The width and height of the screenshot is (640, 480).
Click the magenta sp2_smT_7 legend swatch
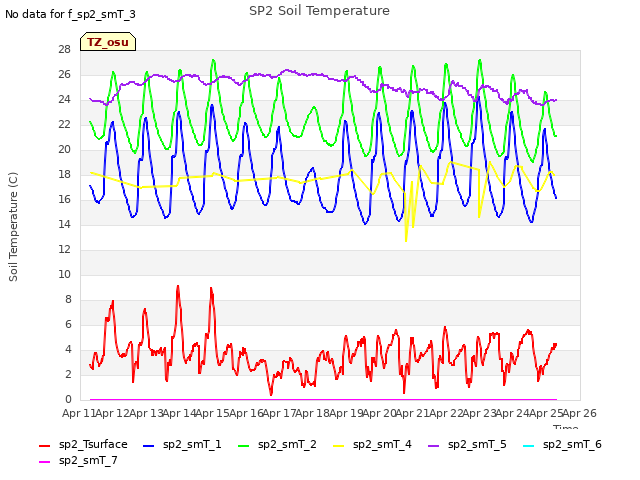coord(44,461)
